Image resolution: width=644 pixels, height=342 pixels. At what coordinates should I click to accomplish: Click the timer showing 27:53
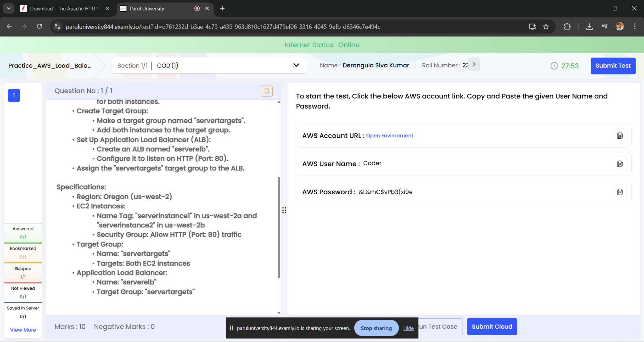click(565, 66)
